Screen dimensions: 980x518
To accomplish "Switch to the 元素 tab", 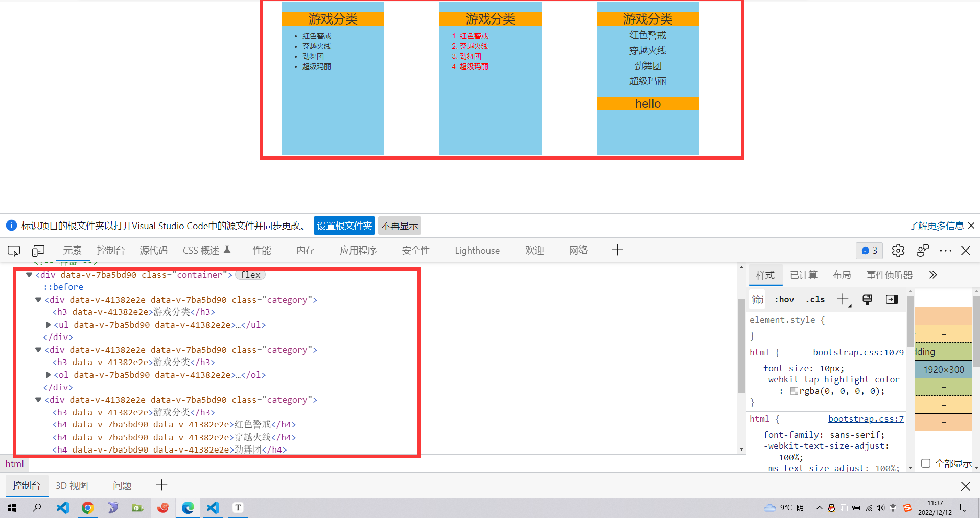I will 72,251.
